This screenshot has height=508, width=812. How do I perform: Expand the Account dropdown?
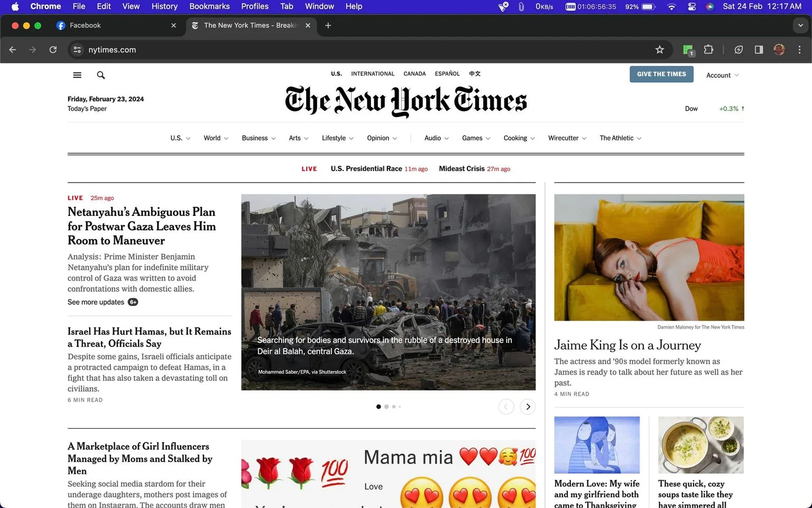(722, 75)
